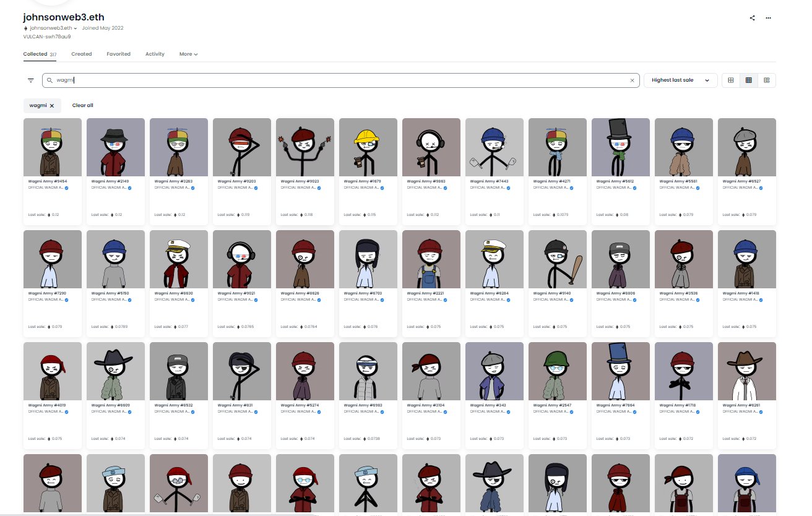Switch to the Activity tab

[x=155, y=54]
